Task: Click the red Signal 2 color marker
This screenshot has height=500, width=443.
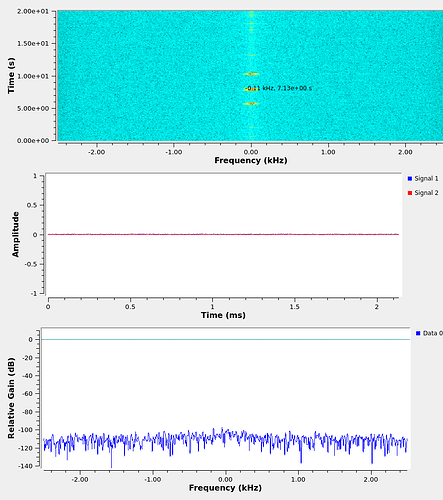Action: click(410, 193)
